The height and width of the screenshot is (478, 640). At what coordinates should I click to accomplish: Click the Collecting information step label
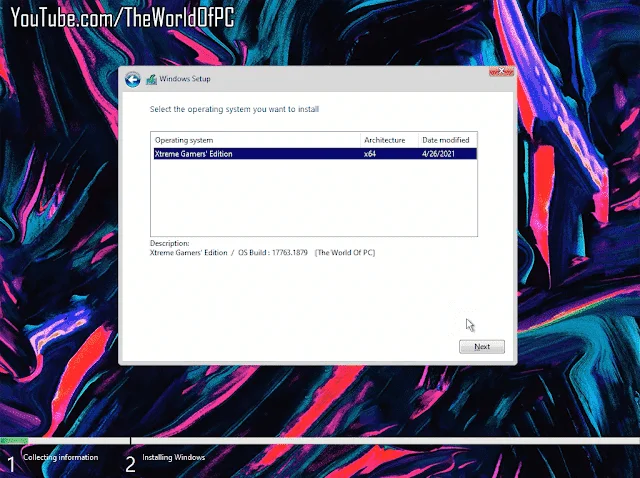61,458
